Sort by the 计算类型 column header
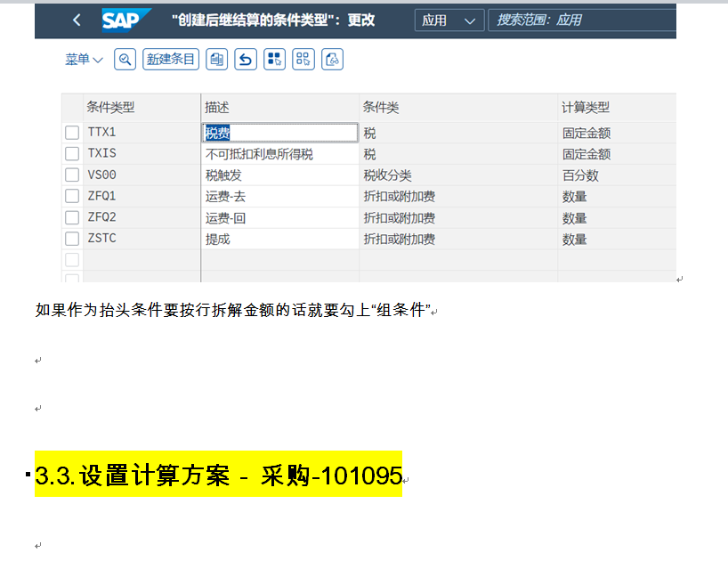 pos(586,107)
